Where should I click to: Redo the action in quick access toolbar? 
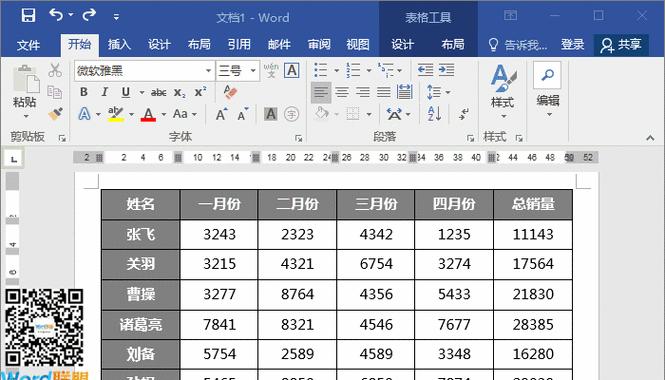[89, 15]
